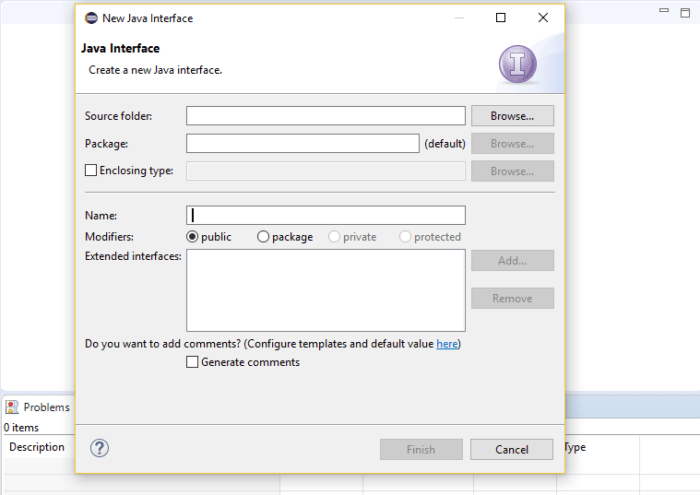Click the Extended interfaces list box
This screenshot has width=700, height=495.
pos(326,291)
